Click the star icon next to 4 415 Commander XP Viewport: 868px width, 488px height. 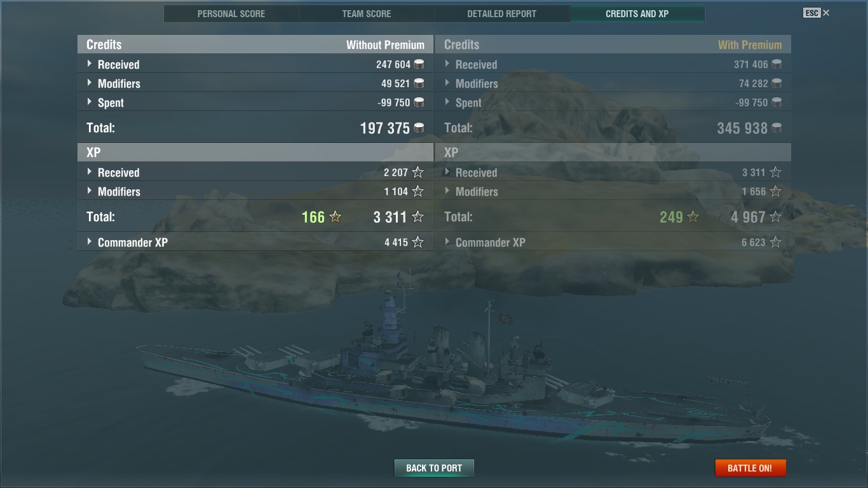pyautogui.click(x=417, y=242)
